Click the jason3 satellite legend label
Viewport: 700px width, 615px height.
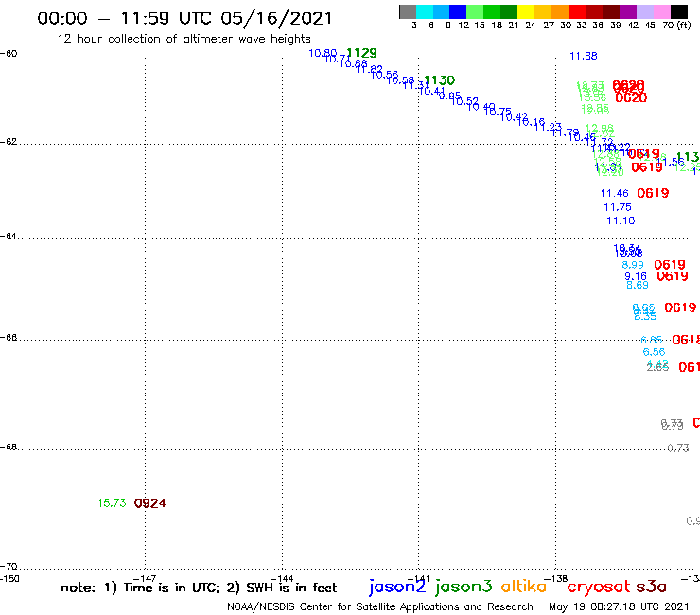pos(464,588)
